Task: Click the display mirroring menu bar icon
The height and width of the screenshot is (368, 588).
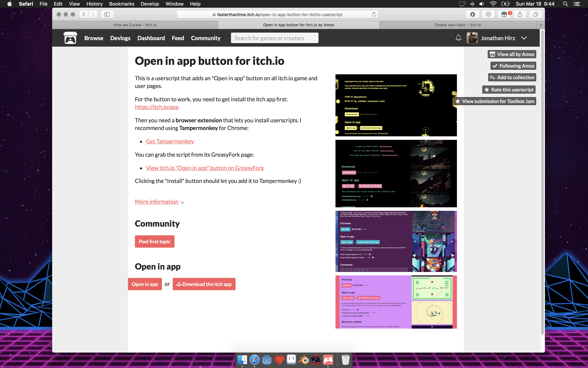Action: click(x=462, y=4)
